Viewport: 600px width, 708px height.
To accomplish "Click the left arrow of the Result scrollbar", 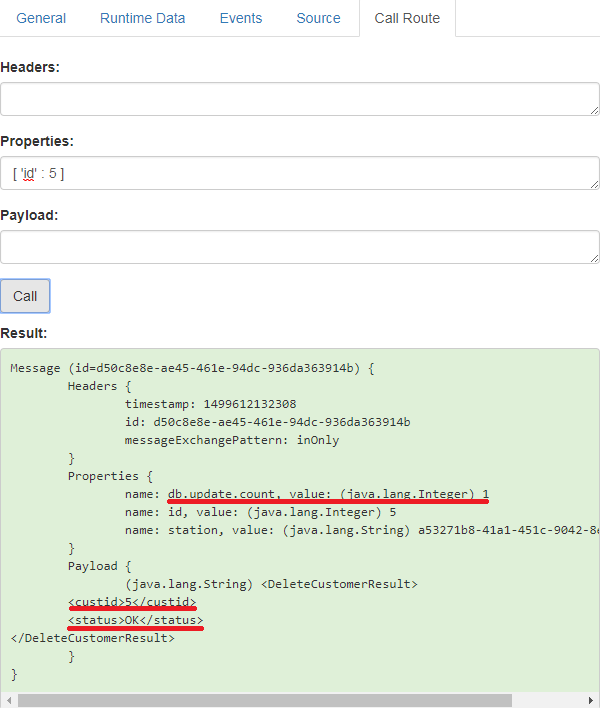I will tap(8, 700).
